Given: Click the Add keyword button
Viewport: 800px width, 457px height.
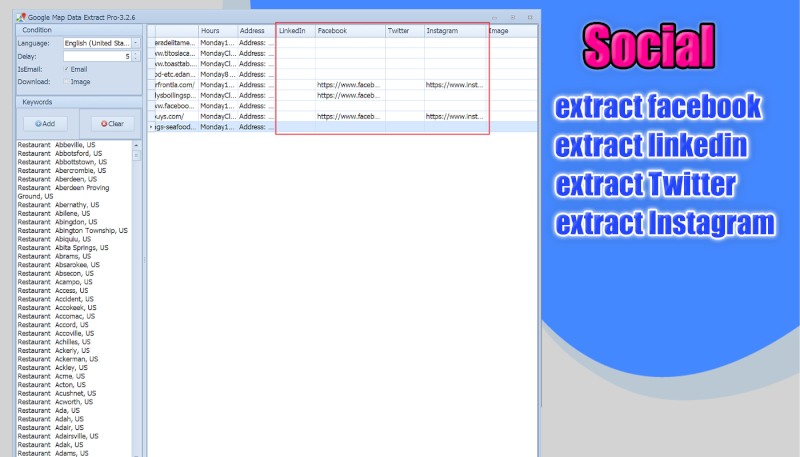Looking at the screenshot, I should click(x=45, y=124).
